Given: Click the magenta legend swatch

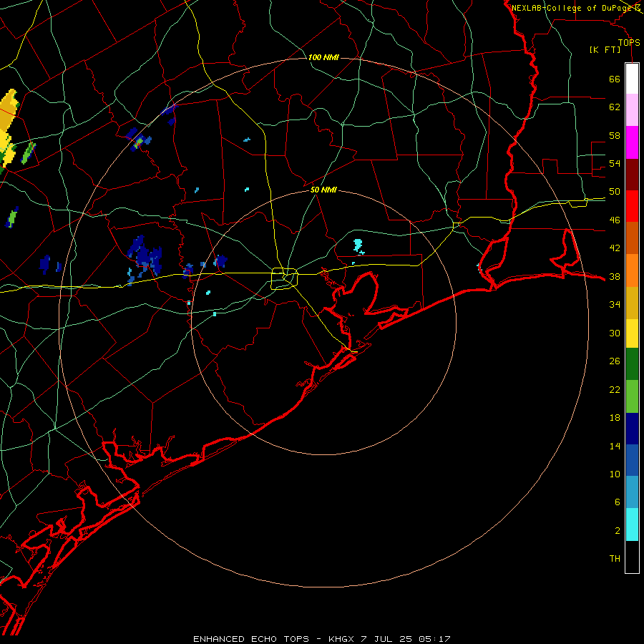Looking at the screenshot, I should 632,142.
